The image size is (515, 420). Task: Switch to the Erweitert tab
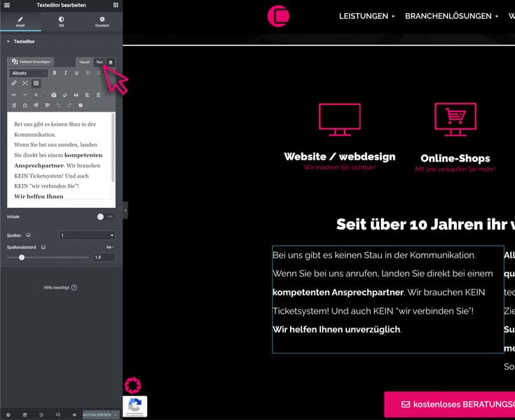pos(102,22)
